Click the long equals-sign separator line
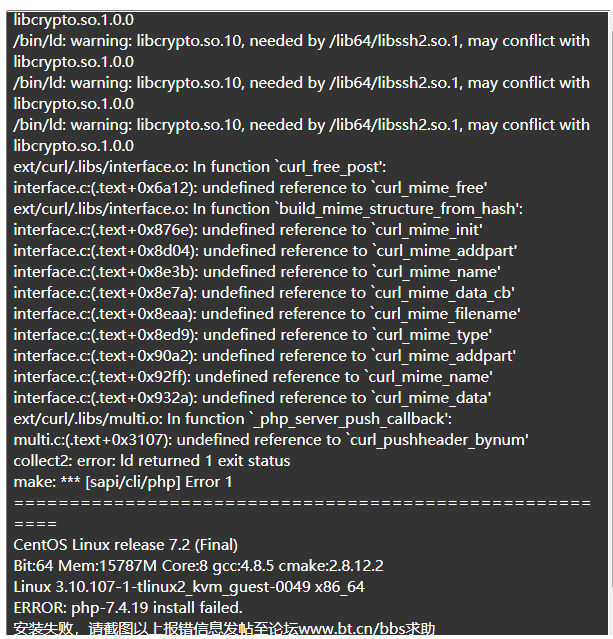 [302, 503]
